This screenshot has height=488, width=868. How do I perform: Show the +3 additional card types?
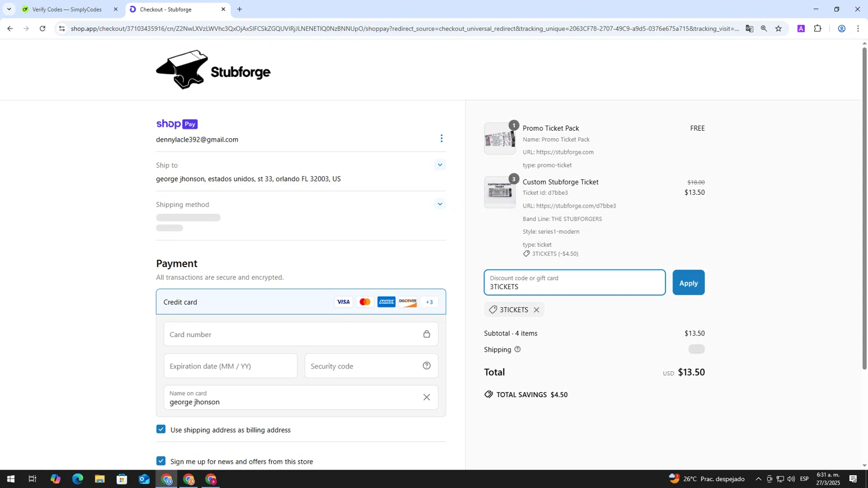(429, 302)
